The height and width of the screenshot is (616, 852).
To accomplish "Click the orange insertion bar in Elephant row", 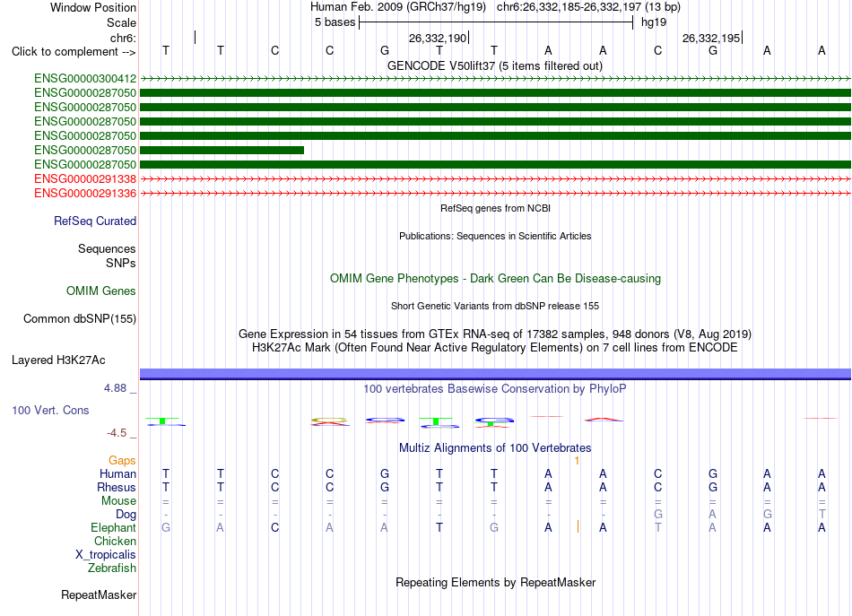I will coord(578,526).
